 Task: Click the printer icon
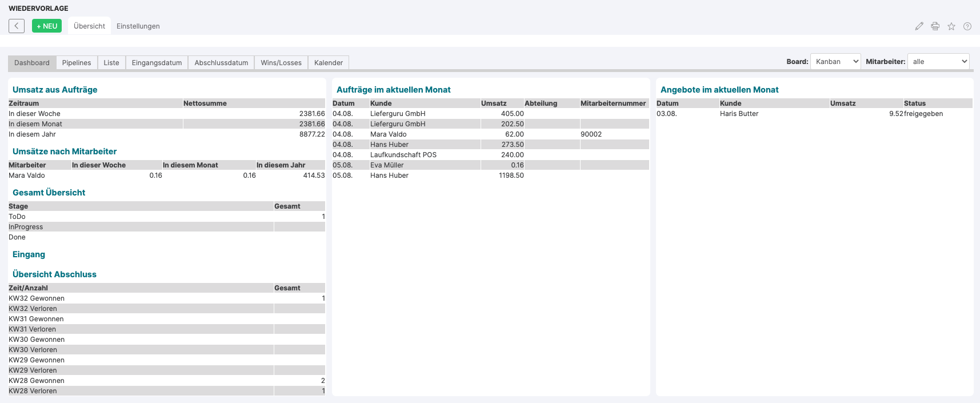[x=935, y=26]
